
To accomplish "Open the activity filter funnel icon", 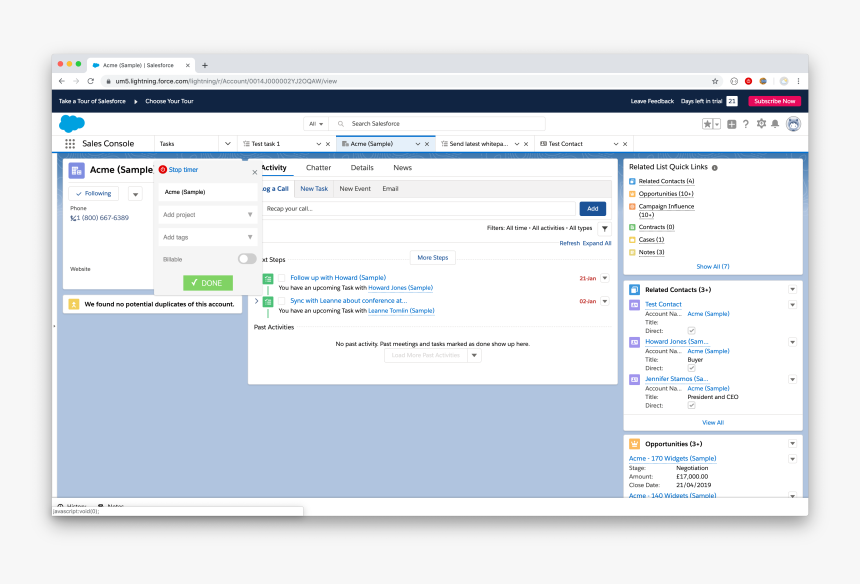I will click(x=604, y=228).
